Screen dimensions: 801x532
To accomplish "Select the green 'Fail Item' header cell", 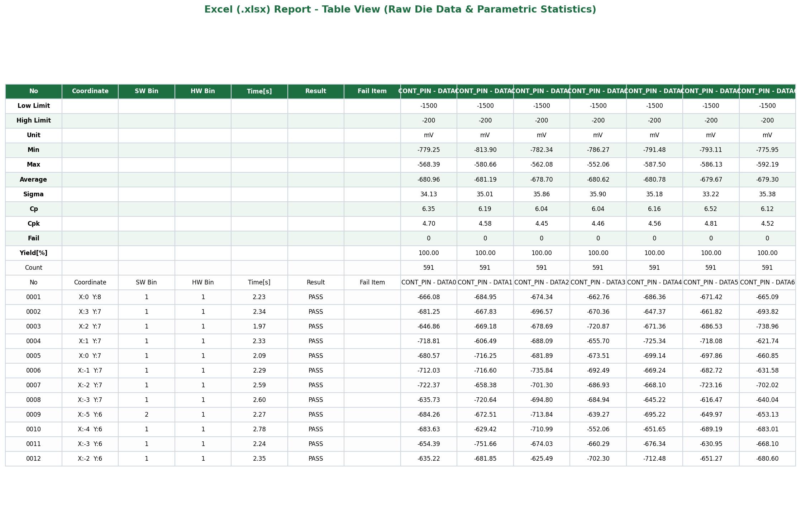I will [372, 91].
